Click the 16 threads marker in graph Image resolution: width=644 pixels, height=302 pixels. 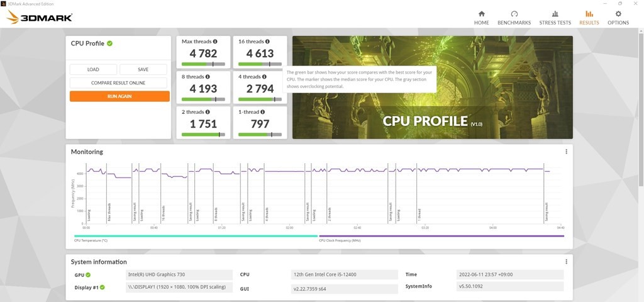164,214
